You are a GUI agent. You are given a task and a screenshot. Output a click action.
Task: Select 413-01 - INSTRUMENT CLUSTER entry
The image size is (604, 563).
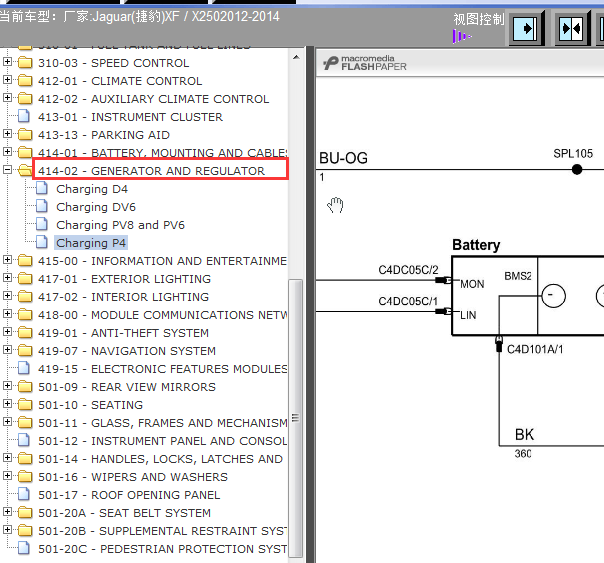coord(130,117)
